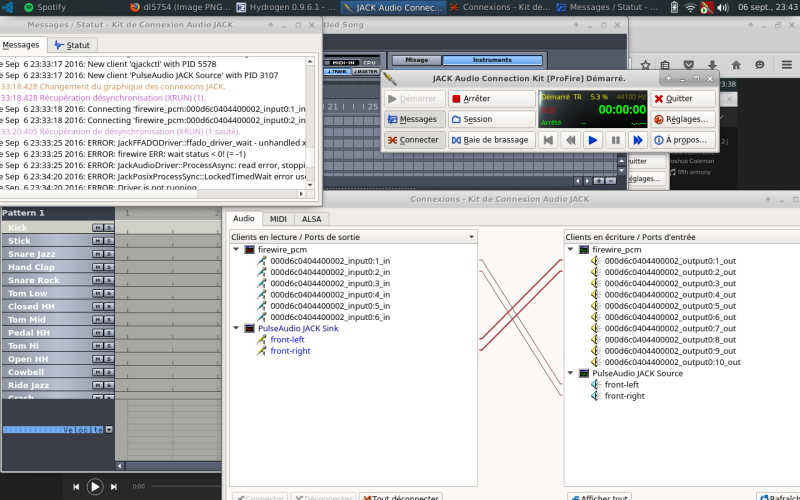Switch to the MIDI connections tab
This screenshot has height=500, width=800.
pyautogui.click(x=278, y=219)
